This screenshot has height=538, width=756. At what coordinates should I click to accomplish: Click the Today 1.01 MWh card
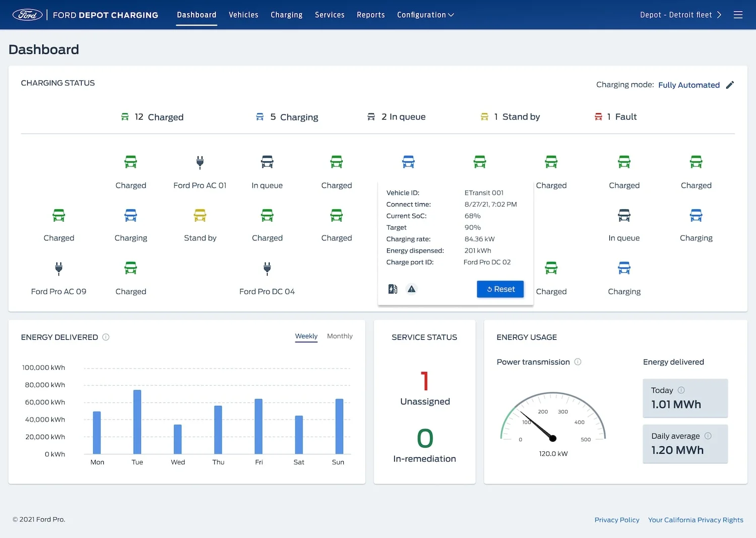685,398
